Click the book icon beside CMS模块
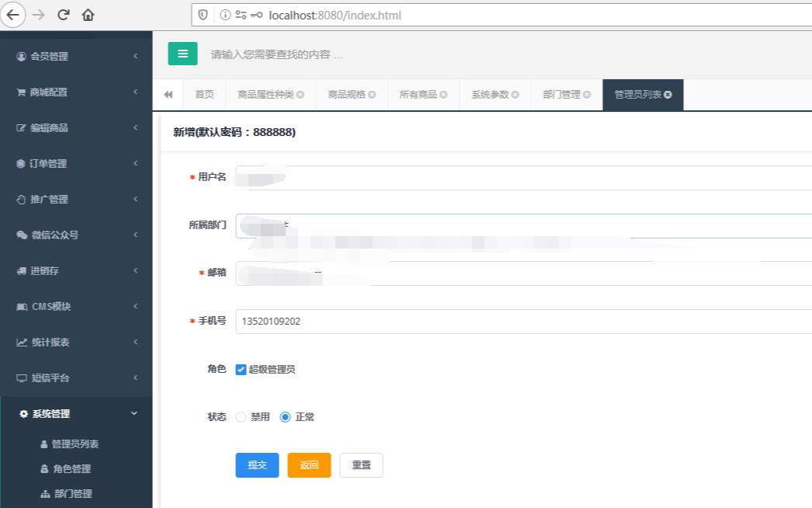The height and width of the screenshot is (508, 812). coord(22,307)
